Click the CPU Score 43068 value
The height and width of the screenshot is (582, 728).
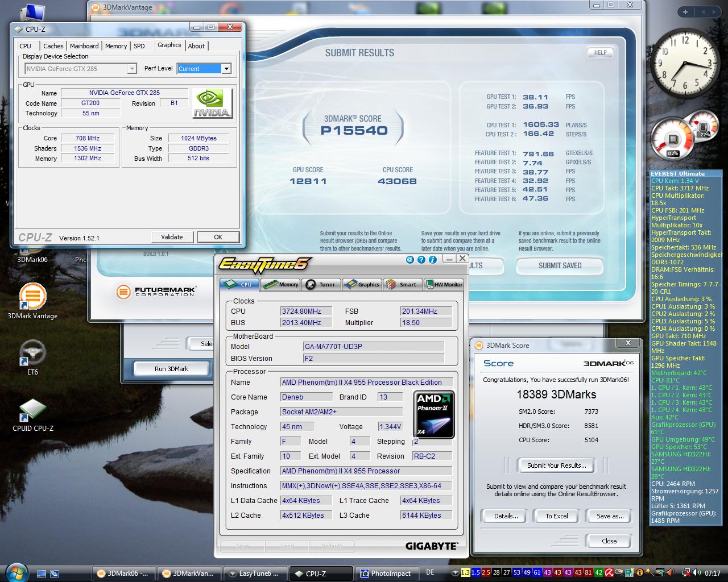(x=397, y=181)
